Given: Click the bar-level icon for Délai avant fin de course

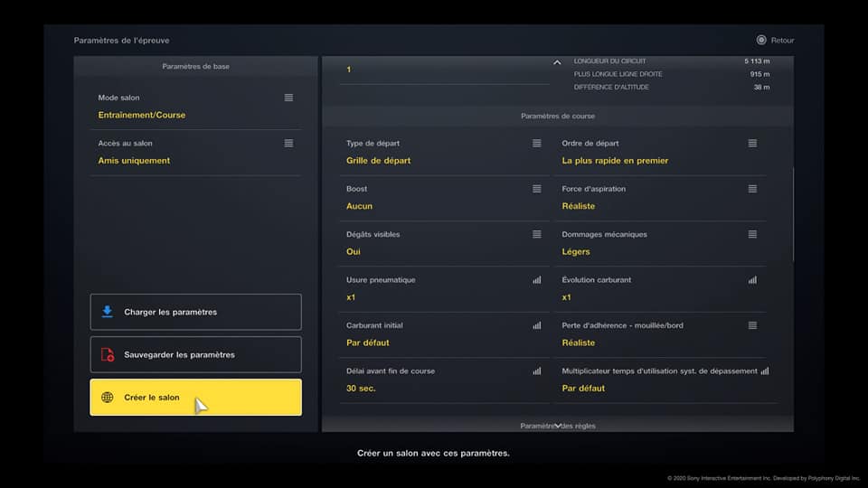Looking at the screenshot, I should click(x=536, y=371).
